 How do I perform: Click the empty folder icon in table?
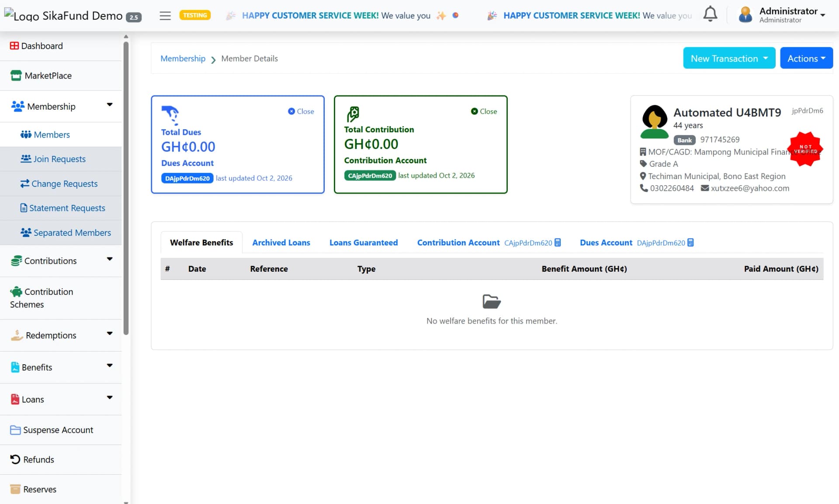click(492, 301)
